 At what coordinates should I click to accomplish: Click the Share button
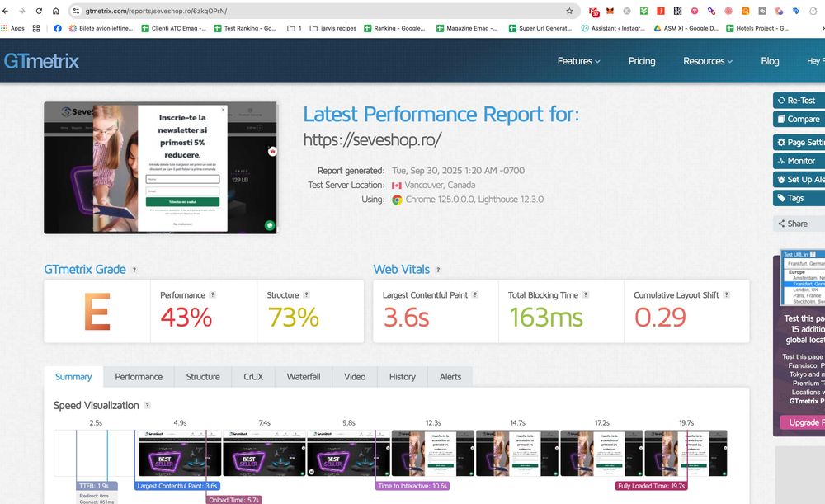[x=799, y=224]
